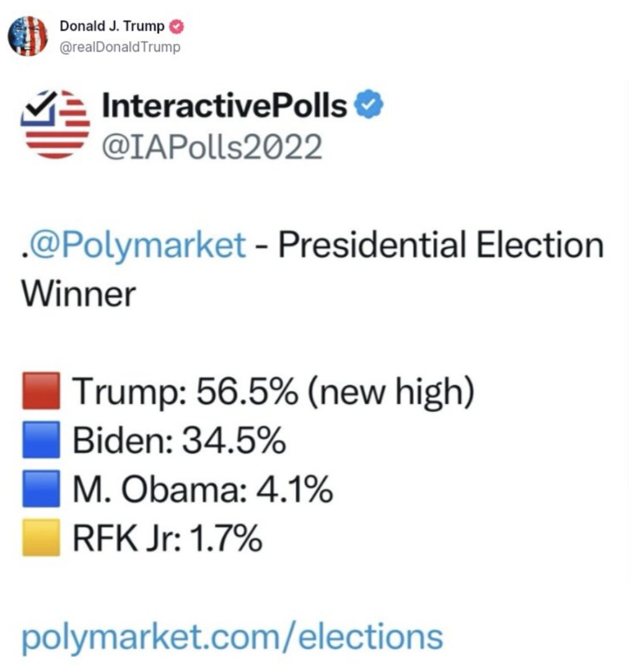Click the blue square beside Biden
Viewport: 636px width, 672px height.
pos(41,440)
